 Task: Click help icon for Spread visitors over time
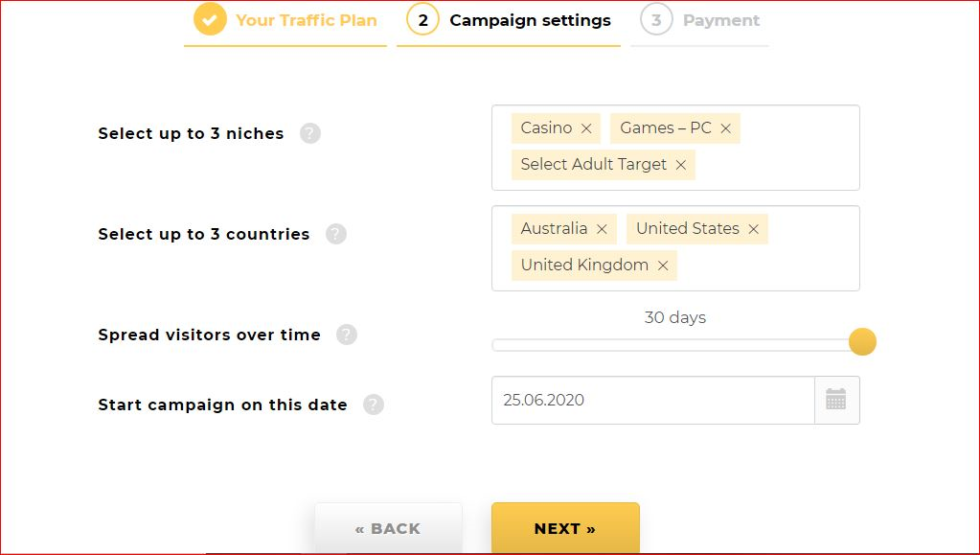pos(347,335)
